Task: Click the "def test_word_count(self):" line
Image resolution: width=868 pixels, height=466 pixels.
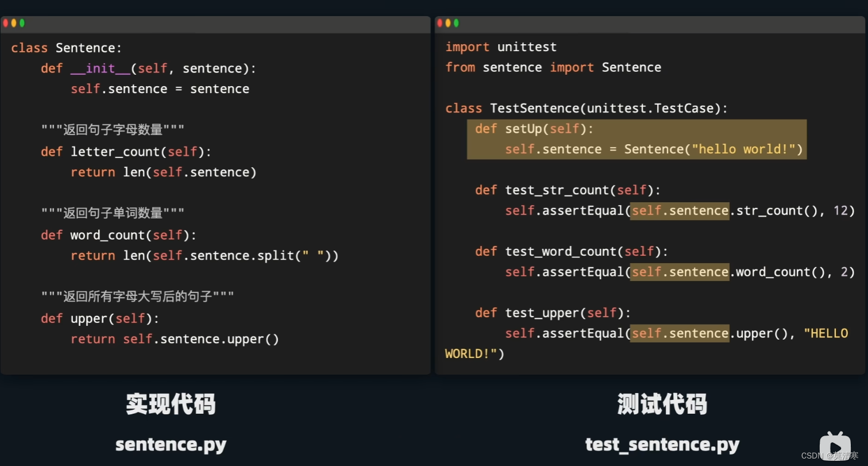Action: pyautogui.click(x=572, y=252)
